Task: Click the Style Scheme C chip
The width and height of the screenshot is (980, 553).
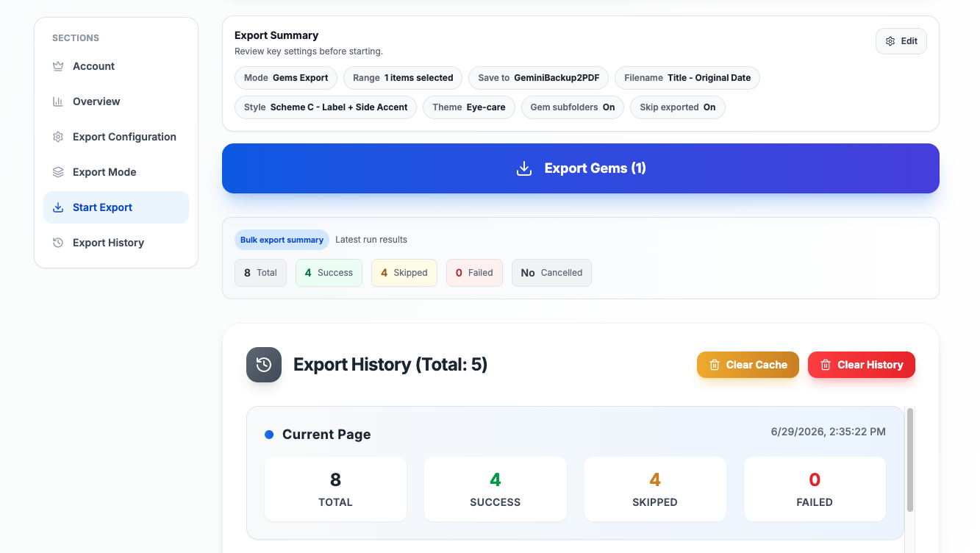Action: [x=326, y=107]
